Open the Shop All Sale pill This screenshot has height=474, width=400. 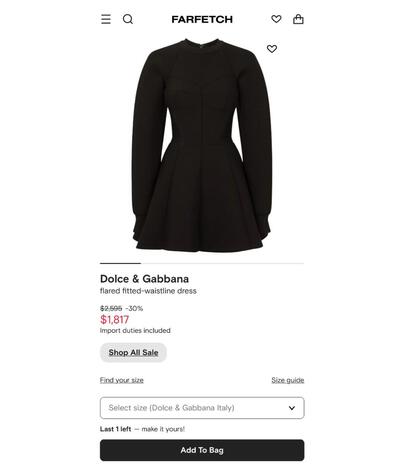(x=133, y=353)
